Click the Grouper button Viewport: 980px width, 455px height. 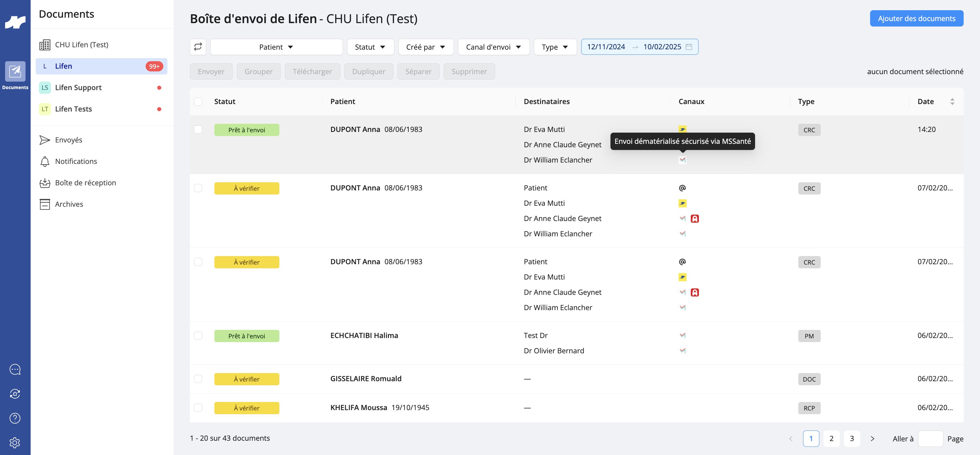click(x=258, y=71)
